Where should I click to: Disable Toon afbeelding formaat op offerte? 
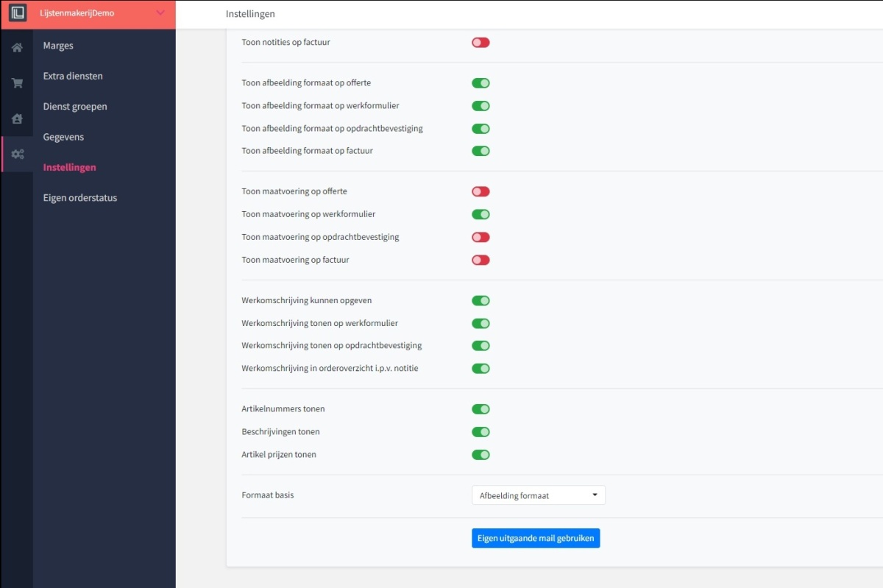pos(480,83)
